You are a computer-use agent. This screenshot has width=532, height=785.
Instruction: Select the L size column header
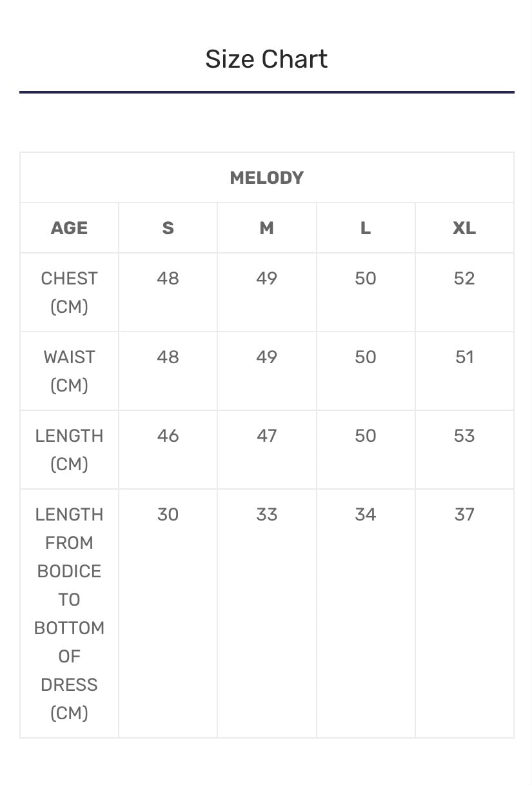pyautogui.click(x=365, y=228)
